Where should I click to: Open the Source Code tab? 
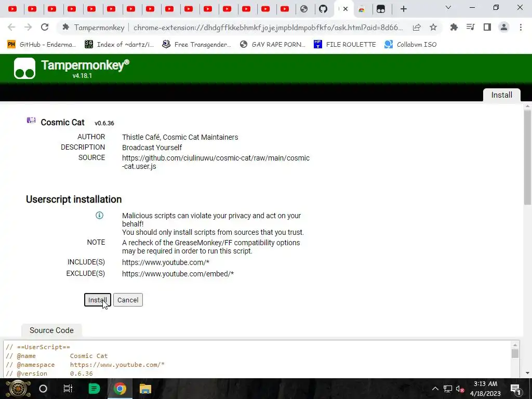(51, 330)
